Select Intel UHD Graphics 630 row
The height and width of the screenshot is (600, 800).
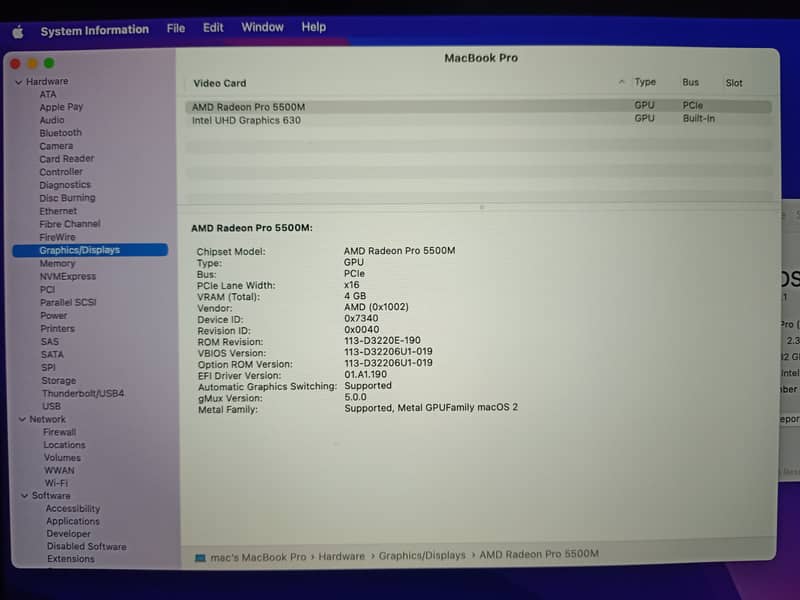pos(246,120)
